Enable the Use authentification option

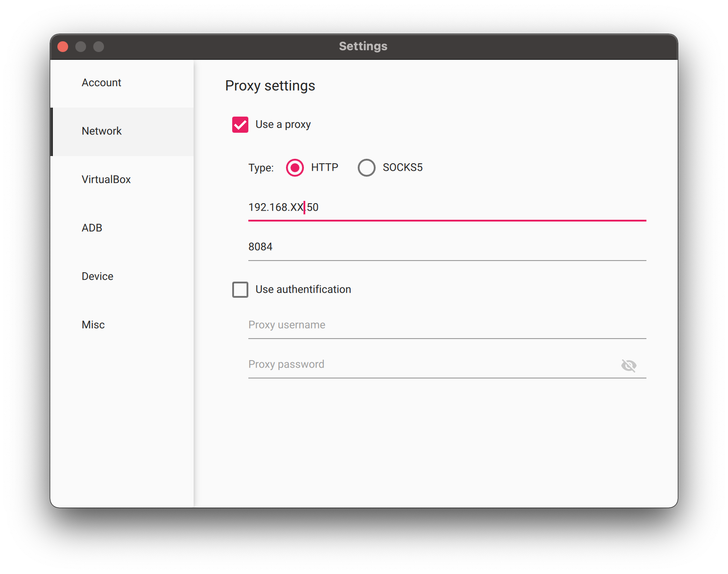coord(240,290)
